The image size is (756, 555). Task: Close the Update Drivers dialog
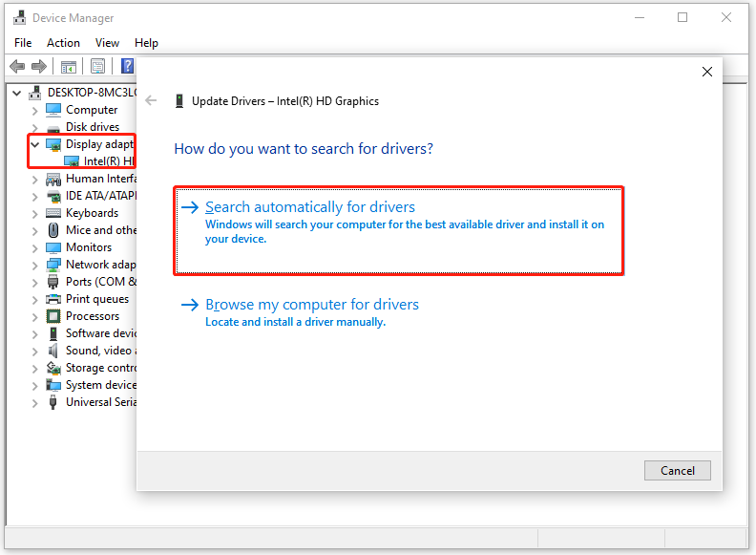pyautogui.click(x=706, y=72)
